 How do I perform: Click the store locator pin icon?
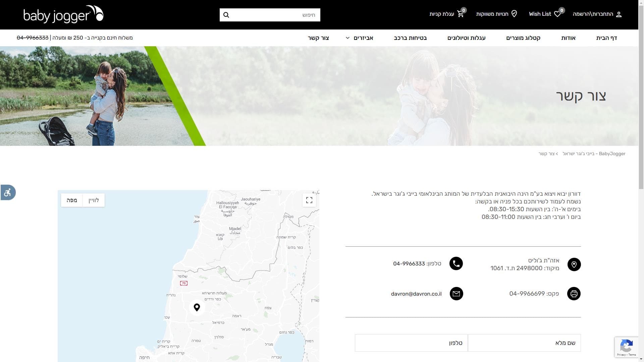pyautogui.click(x=514, y=14)
